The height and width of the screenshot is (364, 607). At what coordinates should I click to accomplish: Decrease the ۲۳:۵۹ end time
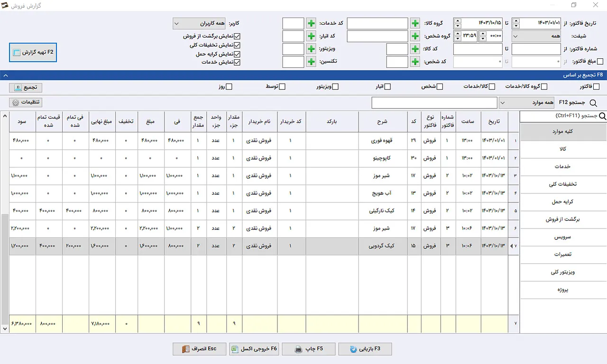458,39
